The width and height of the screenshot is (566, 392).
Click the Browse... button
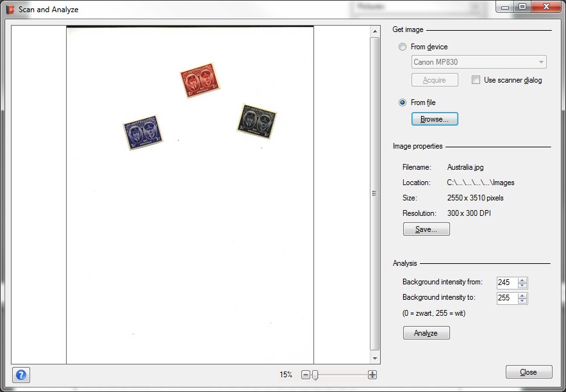(x=435, y=119)
